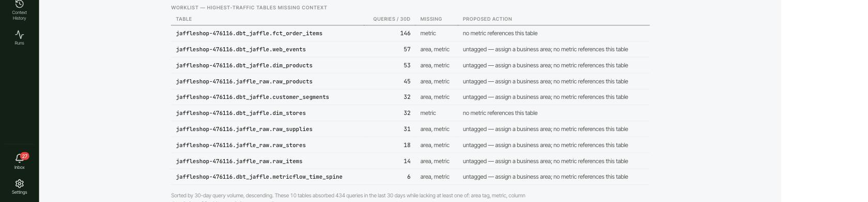Open raw_products table row
The image size is (868, 202).
point(410,81)
